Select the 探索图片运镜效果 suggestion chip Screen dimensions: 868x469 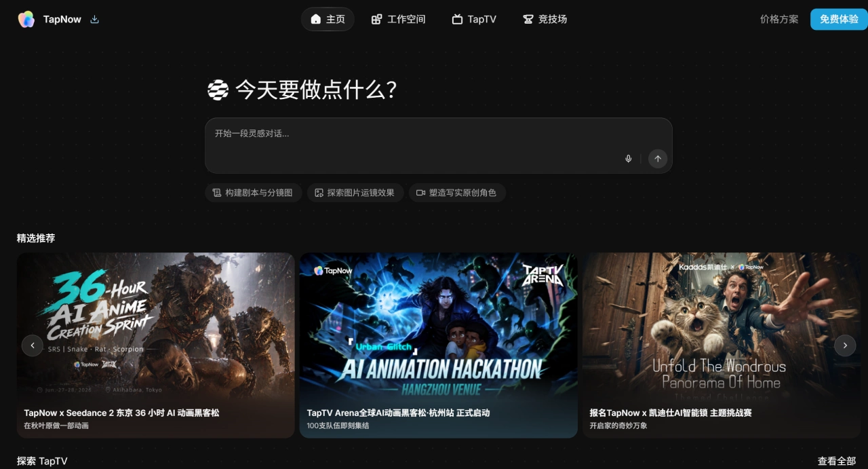355,193
